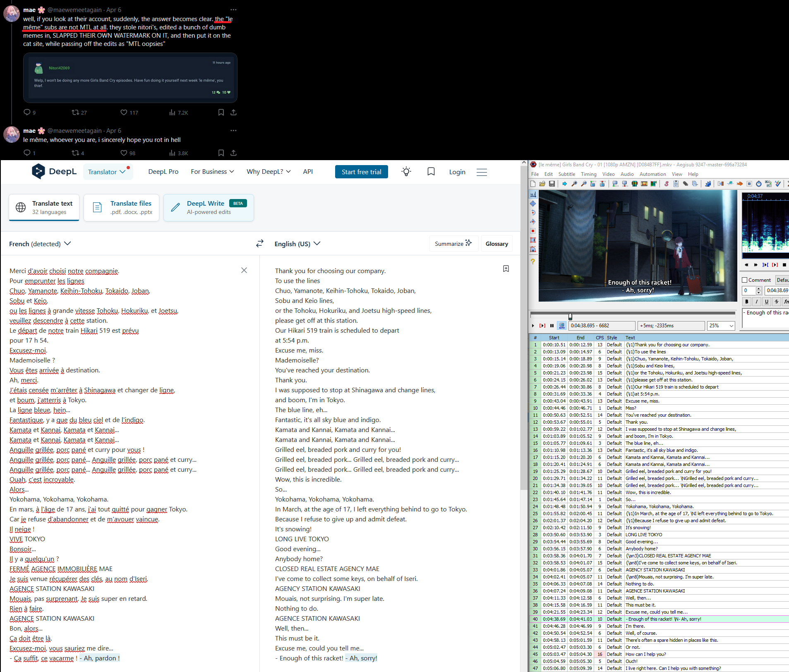Toggle auto-scroll video button labeled AUTO
Image resolution: width=789 pixels, height=672 pixels.
(x=561, y=326)
